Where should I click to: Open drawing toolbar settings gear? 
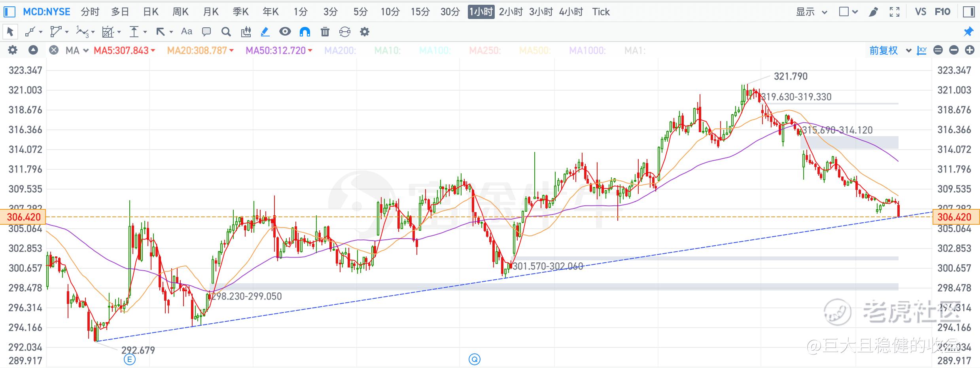click(365, 32)
